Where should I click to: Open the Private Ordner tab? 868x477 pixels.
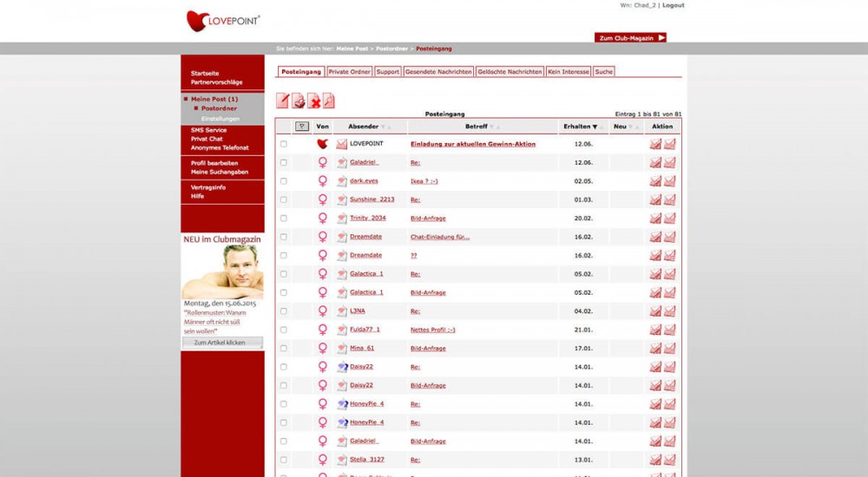[x=349, y=72]
